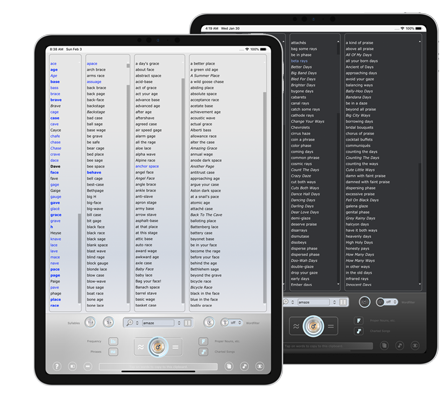Toggle Charted Songs checkbox on light iPad
This screenshot has width=441, height=400.
[x=203, y=352]
